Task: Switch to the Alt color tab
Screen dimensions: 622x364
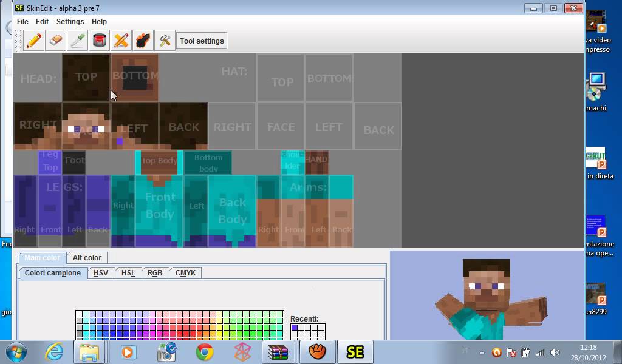Action: click(87, 257)
